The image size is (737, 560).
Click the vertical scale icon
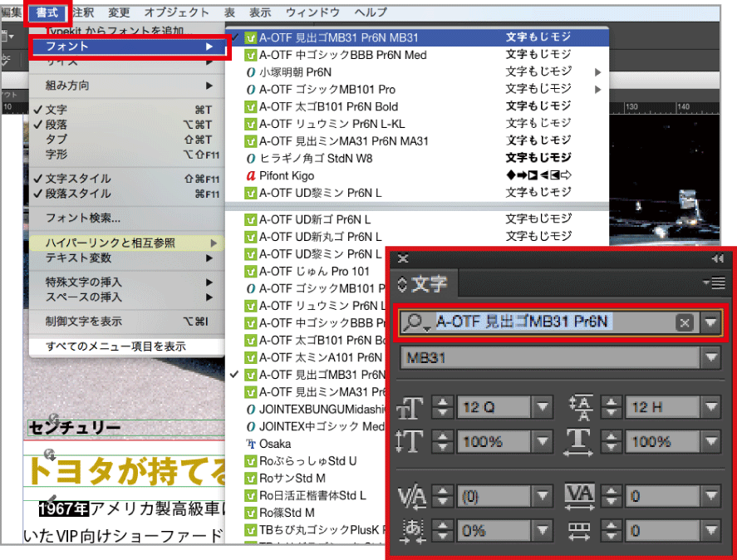point(409,441)
